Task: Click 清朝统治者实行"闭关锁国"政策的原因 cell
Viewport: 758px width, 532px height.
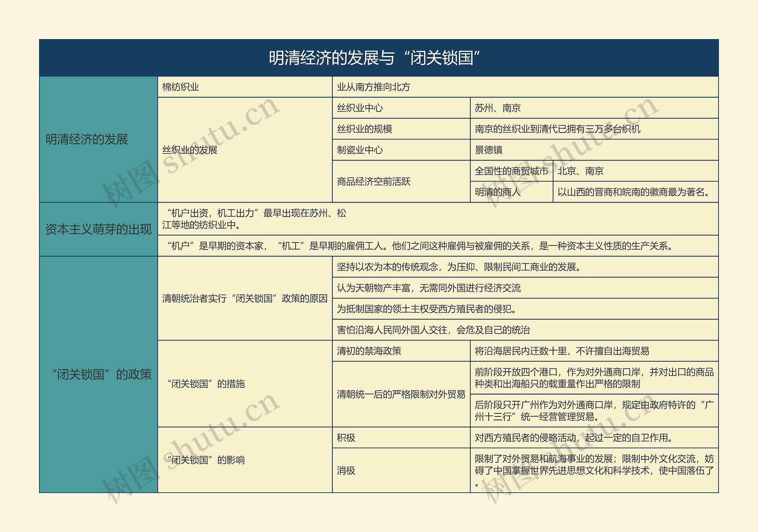Action: tap(245, 298)
